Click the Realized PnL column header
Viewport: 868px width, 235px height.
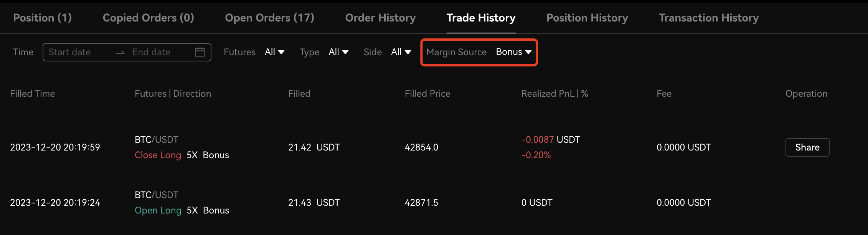point(554,93)
